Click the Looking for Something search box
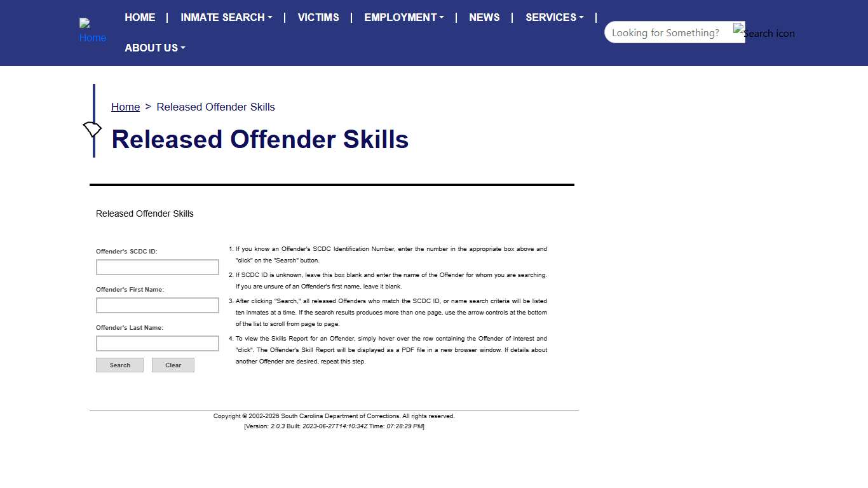The image size is (868, 488). (667, 32)
